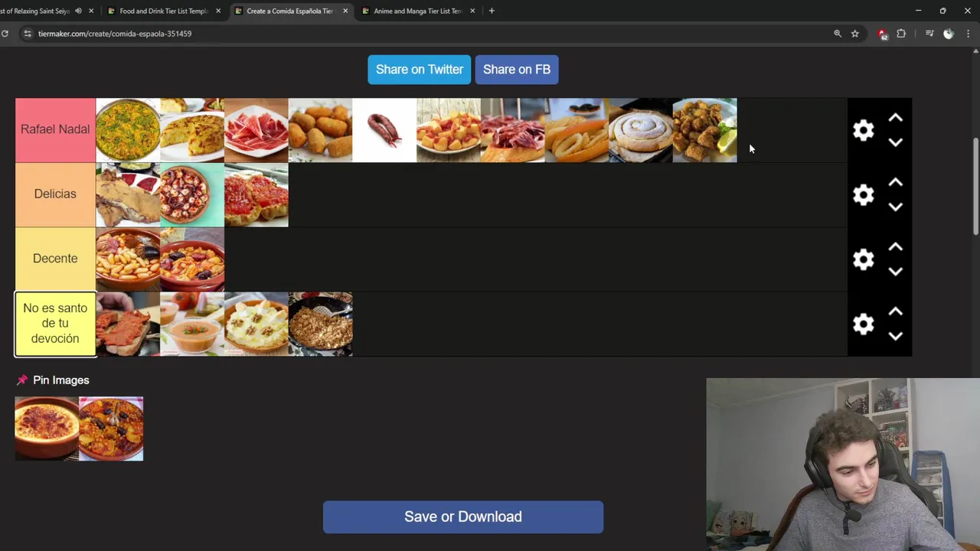Select tortilla image in Rafael Nadal row
The width and height of the screenshot is (980, 551).
point(192,130)
